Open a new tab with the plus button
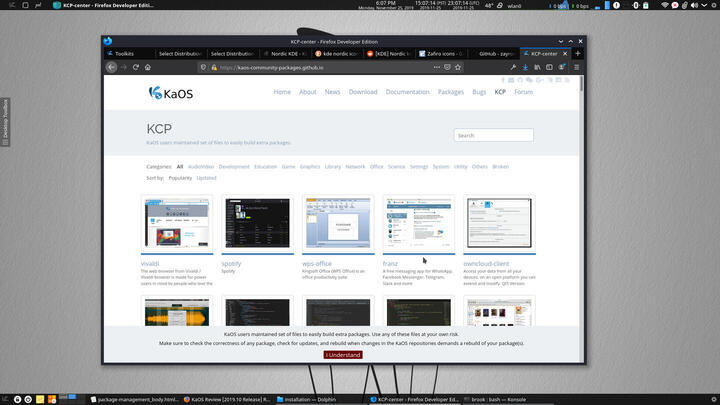Viewport: 720px width, 405px height. [578, 53]
